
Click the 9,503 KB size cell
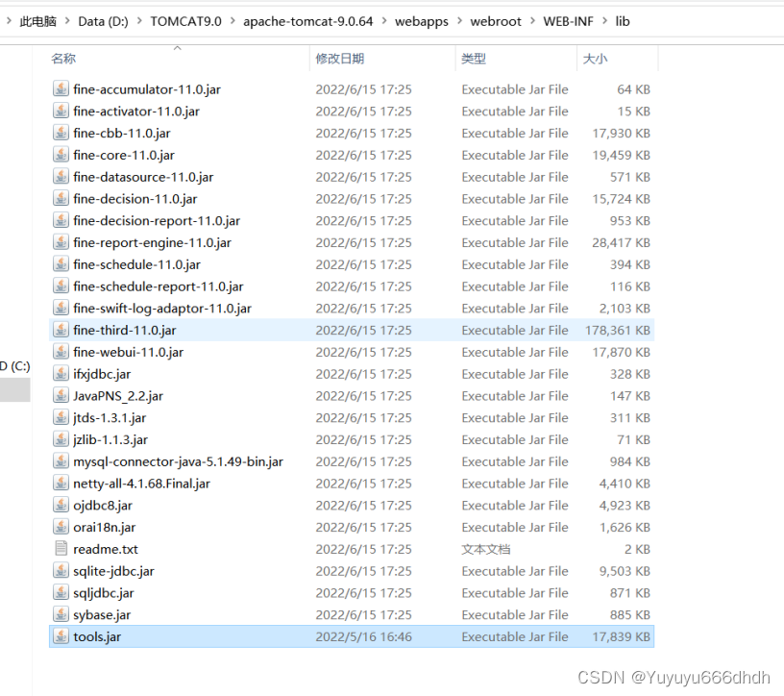pyautogui.click(x=625, y=571)
